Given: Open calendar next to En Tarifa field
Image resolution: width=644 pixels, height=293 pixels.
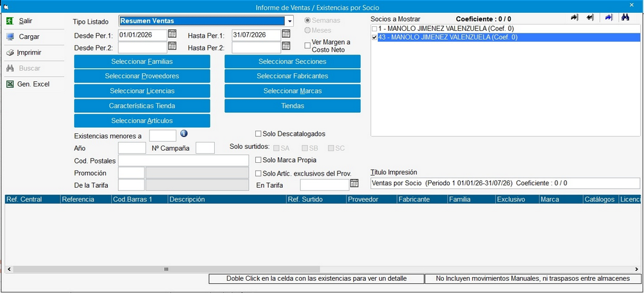Looking at the screenshot, I should click(x=354, y=183).
